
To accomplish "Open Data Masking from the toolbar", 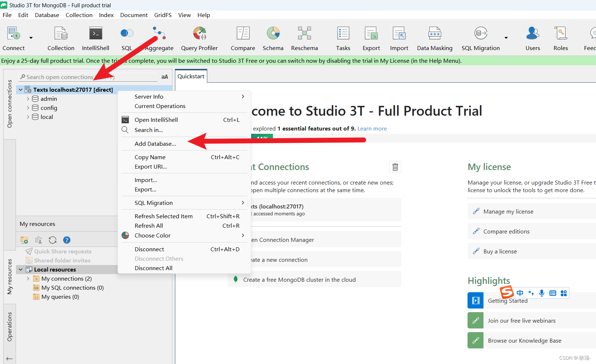I will click(435, 33).
